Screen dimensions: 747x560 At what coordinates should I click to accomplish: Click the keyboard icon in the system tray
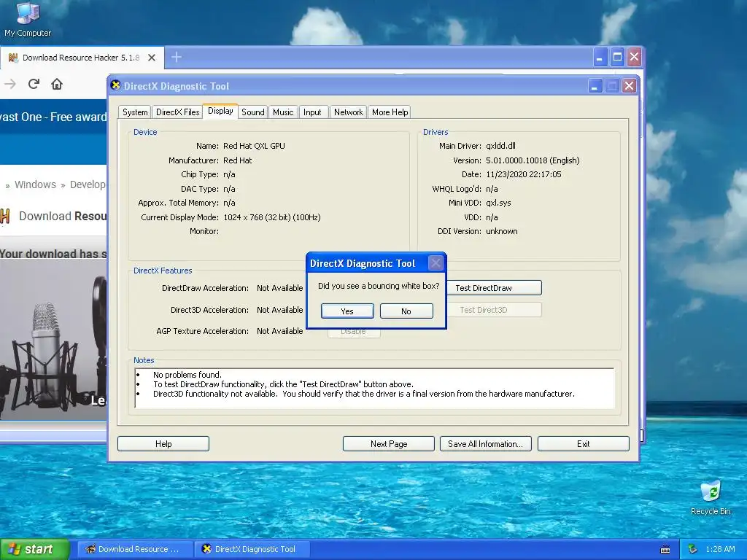665,550
